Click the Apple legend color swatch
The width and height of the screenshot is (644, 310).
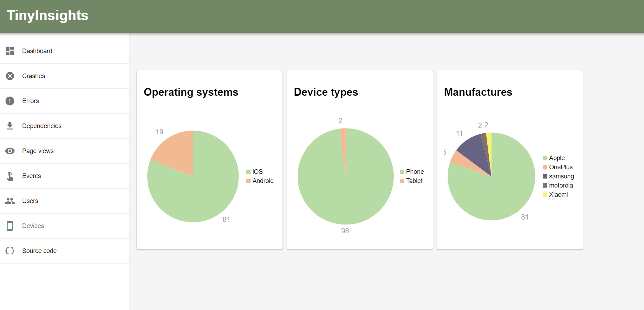545,158
